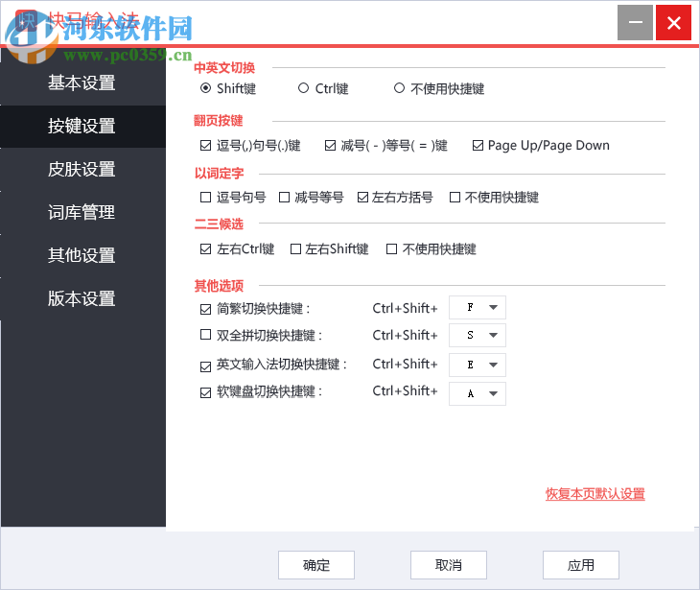This screenshot has height=590, width=700.
Task: Toggle 减号(-)等号(=)键 checkbox
Action: click(x=331, y=146)
